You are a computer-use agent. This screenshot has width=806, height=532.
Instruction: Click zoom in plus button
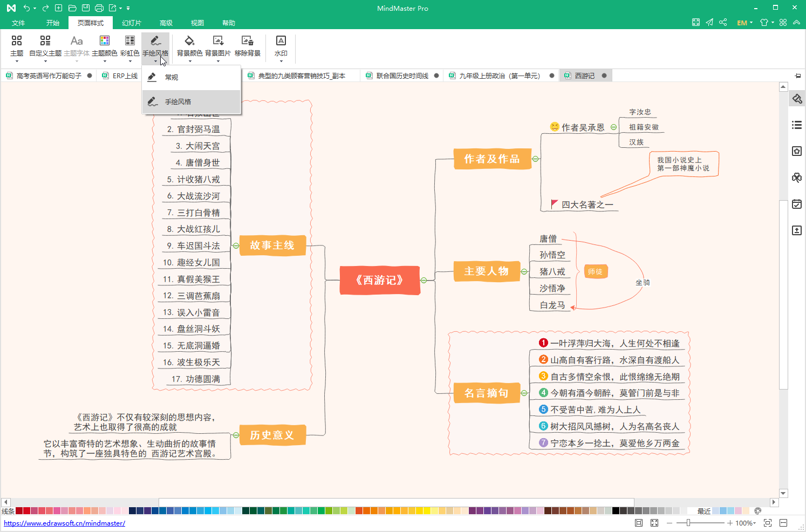tap(730, 523)
